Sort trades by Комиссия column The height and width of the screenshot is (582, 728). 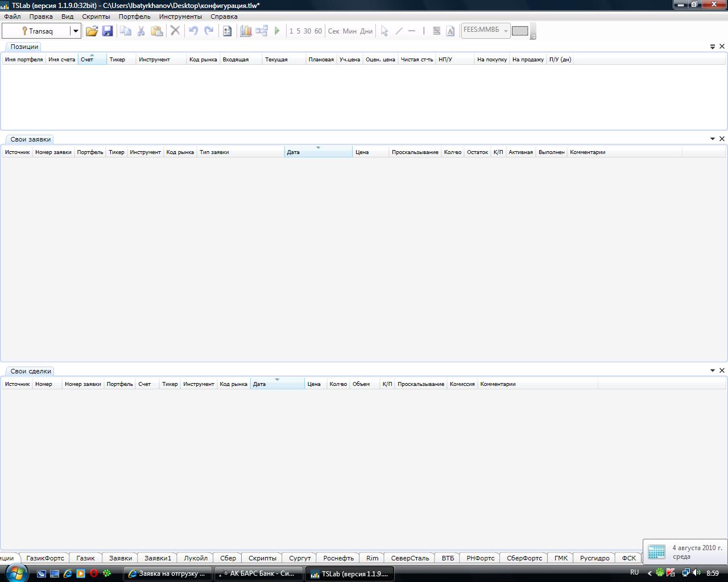tap(462, 384)
